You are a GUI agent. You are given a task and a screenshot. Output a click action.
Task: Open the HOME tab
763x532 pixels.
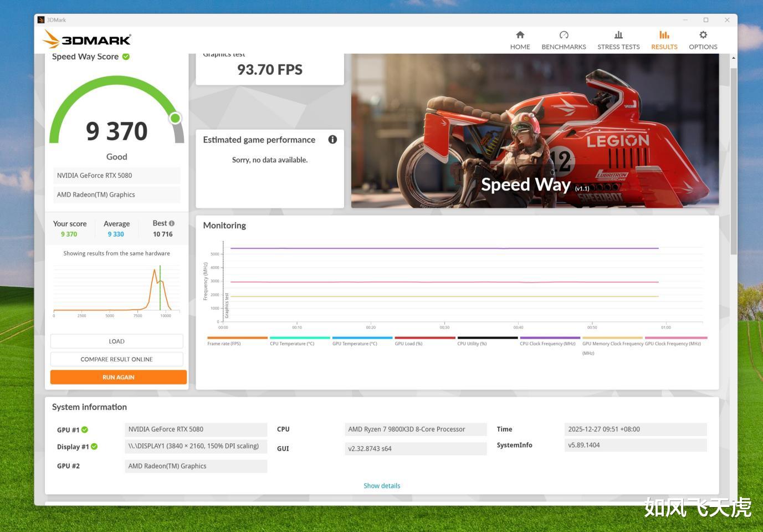click(x=520, y=40)
